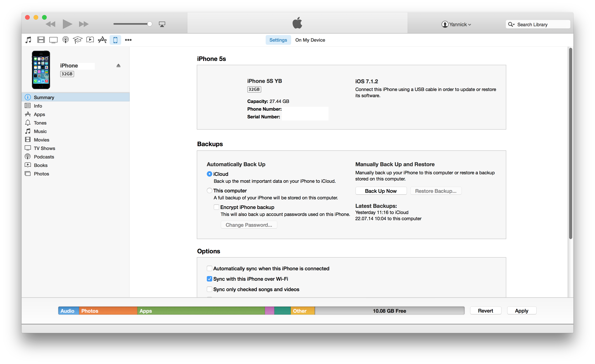Open the Movies library icon

[x=41, y=40]
